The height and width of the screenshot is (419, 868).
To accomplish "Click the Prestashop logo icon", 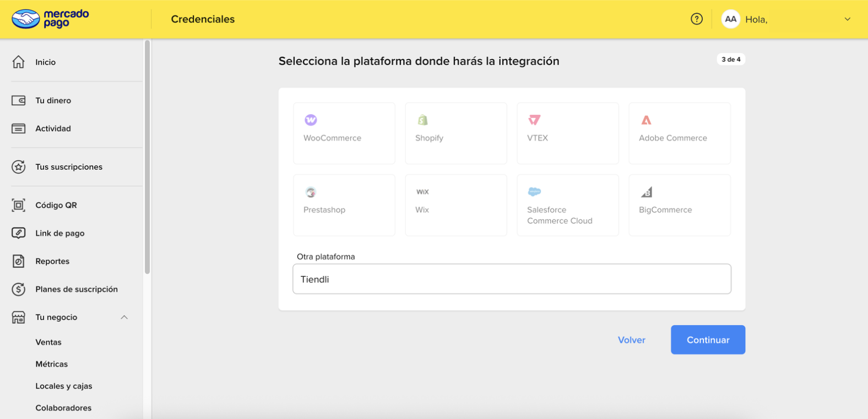I will (x=311, y=192).
